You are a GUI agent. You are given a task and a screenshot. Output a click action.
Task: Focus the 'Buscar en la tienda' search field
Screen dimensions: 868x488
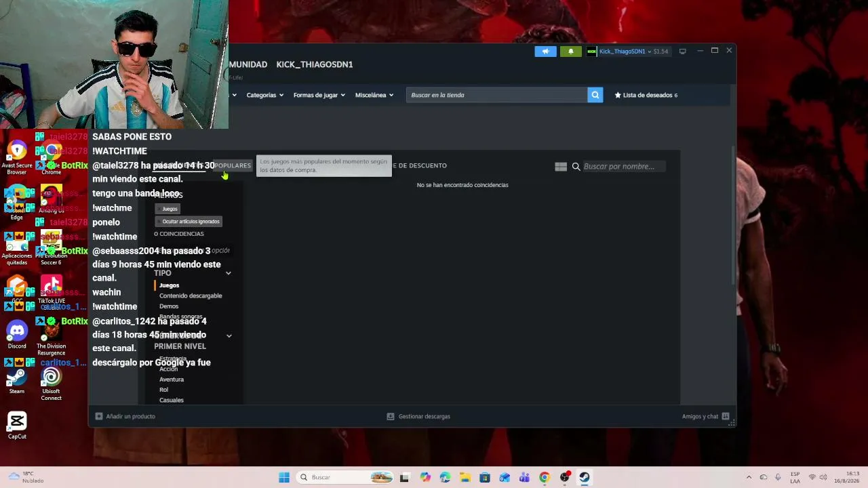497,95
